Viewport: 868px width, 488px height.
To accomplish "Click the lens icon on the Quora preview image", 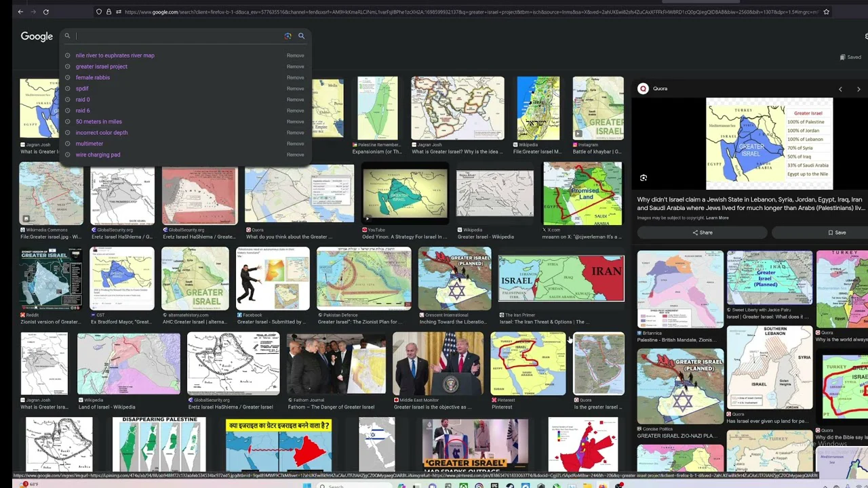I will [x=644, y=178].
